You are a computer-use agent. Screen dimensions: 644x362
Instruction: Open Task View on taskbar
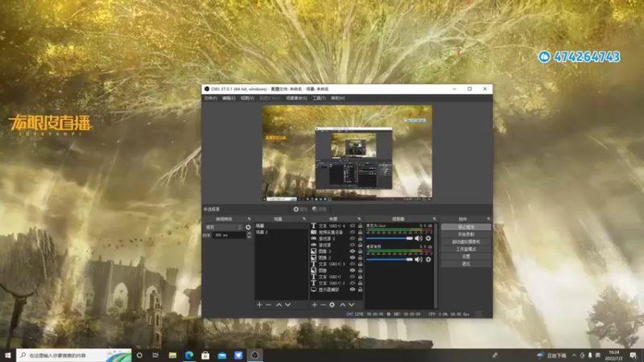point(155,355)
